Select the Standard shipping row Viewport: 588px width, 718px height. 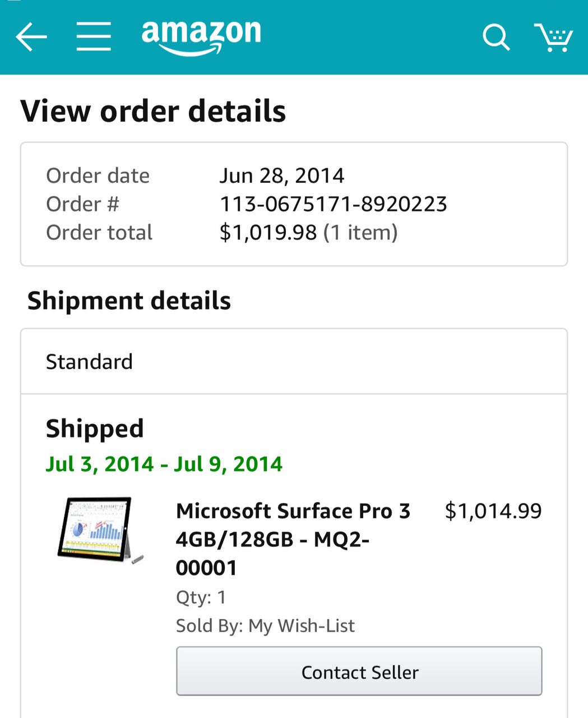pos(294,362)
